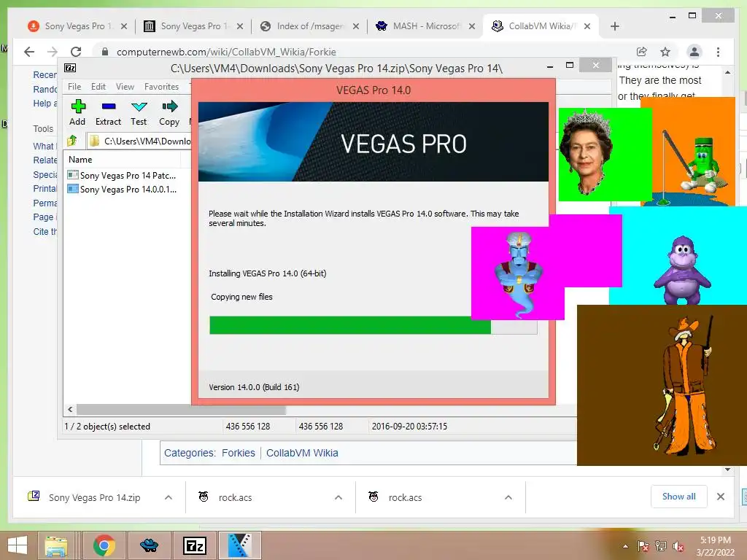Click the Test icon in 7-Zip toolbar
The image size is (747, 560).
pos(139,112)
